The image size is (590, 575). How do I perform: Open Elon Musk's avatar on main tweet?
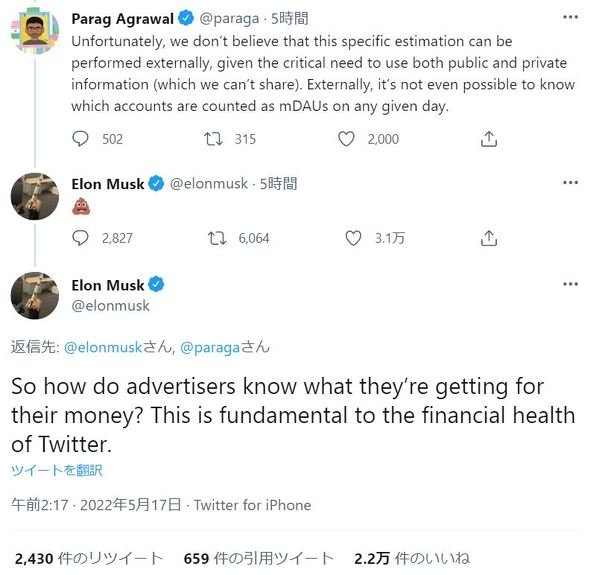(x=35, y=295)
